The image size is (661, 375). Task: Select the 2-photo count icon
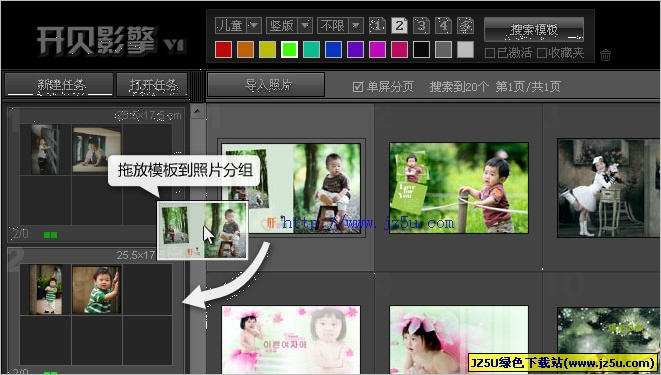click(x=399, y=26)
